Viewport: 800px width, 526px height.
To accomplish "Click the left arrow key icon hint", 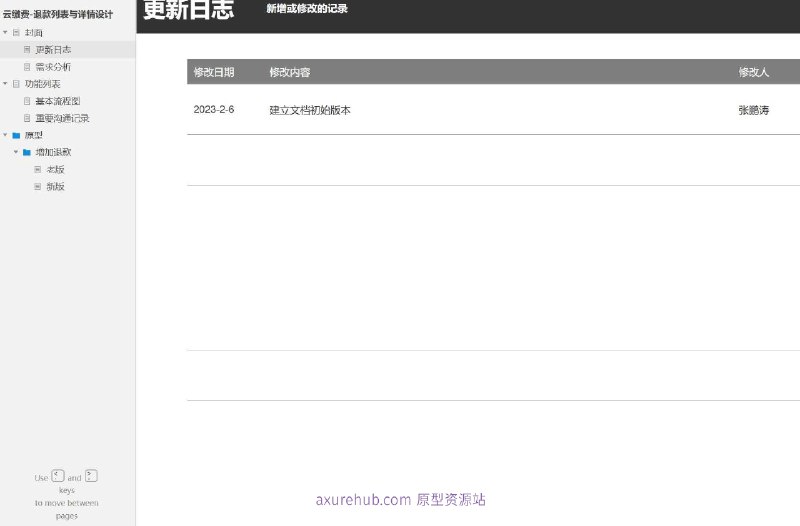I will [x=58, y=476].
